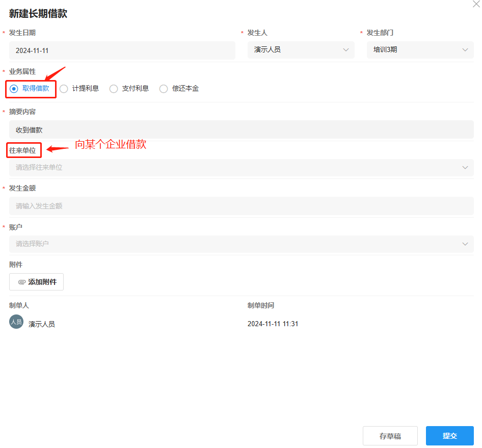Click the paperclip icon in 添加附件
The image size is (482, 448).
22,282
